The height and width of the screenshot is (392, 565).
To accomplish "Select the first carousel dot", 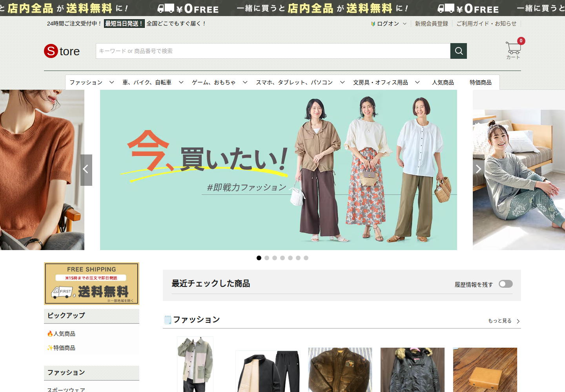I will [259, 258].
